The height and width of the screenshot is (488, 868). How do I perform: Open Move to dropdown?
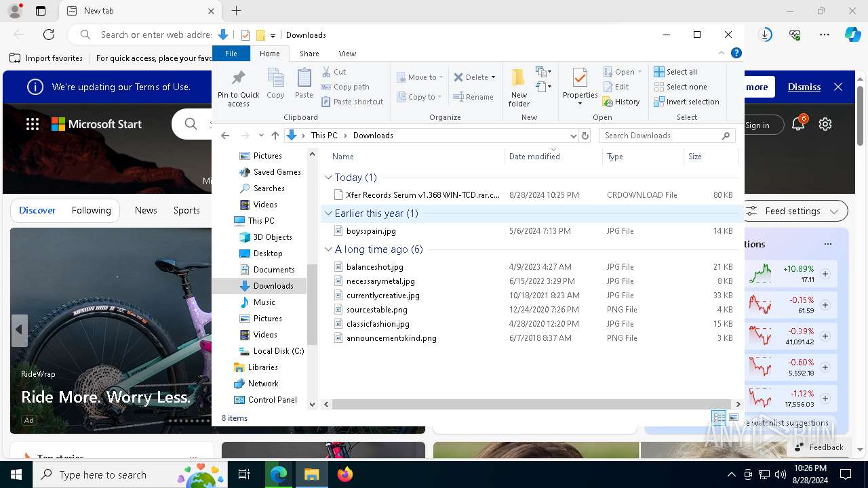420,77
